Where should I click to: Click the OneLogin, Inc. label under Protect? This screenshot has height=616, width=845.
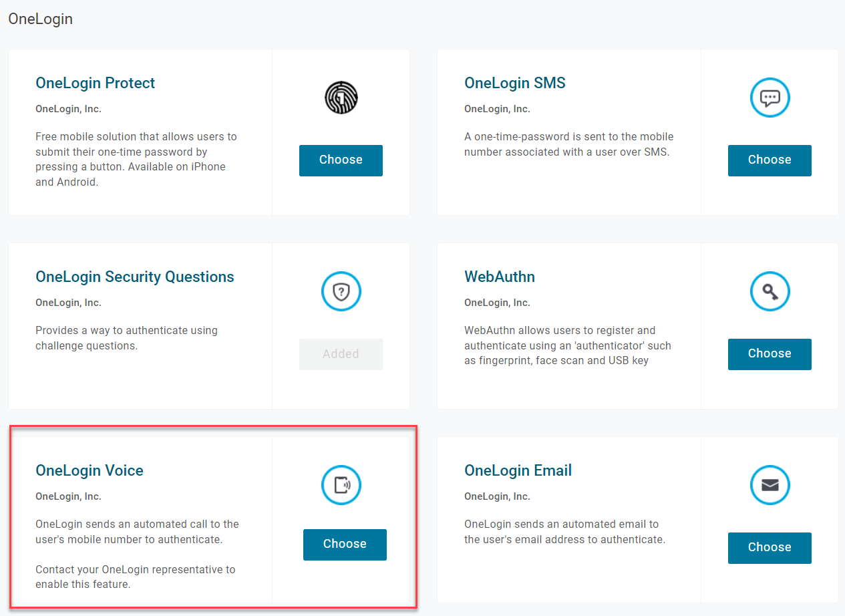tap(69, 108)
